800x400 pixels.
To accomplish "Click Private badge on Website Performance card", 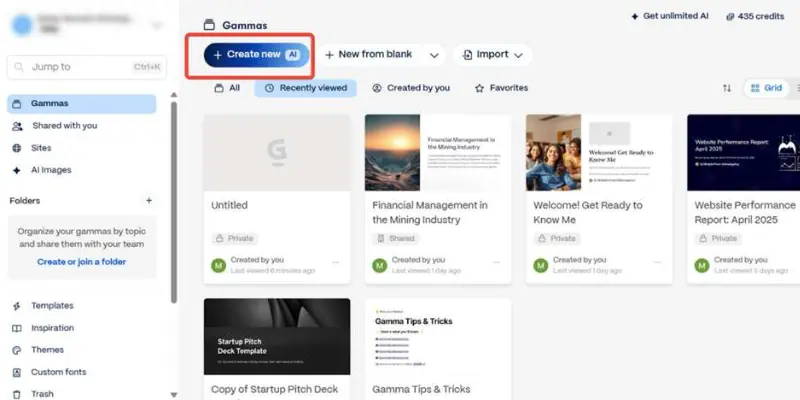I will click(718, 238).
